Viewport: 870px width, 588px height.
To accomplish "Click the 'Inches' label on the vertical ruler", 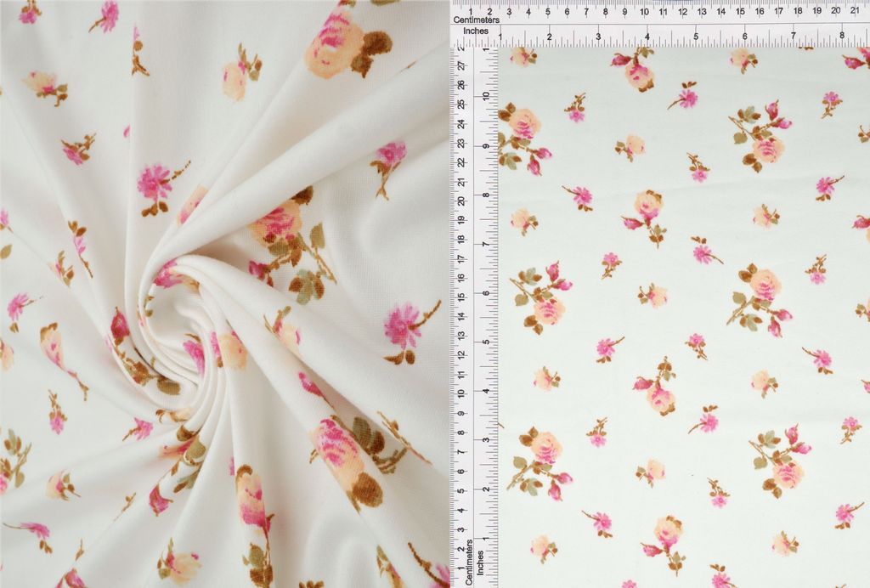I will pyautogui.click(x=481, y=562).
